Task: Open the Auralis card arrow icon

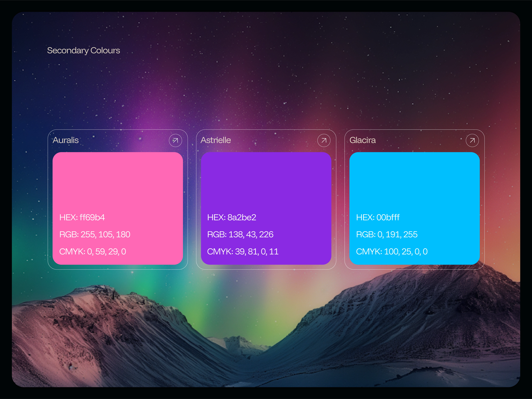Action: point(175,140)
